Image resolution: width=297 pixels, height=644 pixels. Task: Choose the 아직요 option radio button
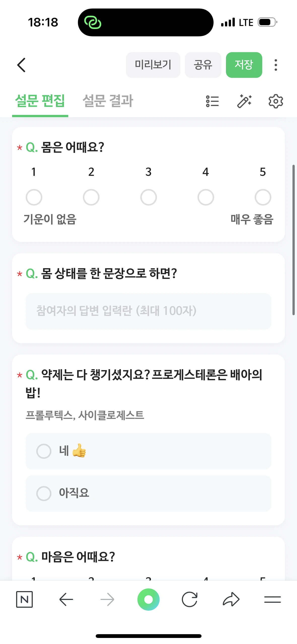coord(44,493)
